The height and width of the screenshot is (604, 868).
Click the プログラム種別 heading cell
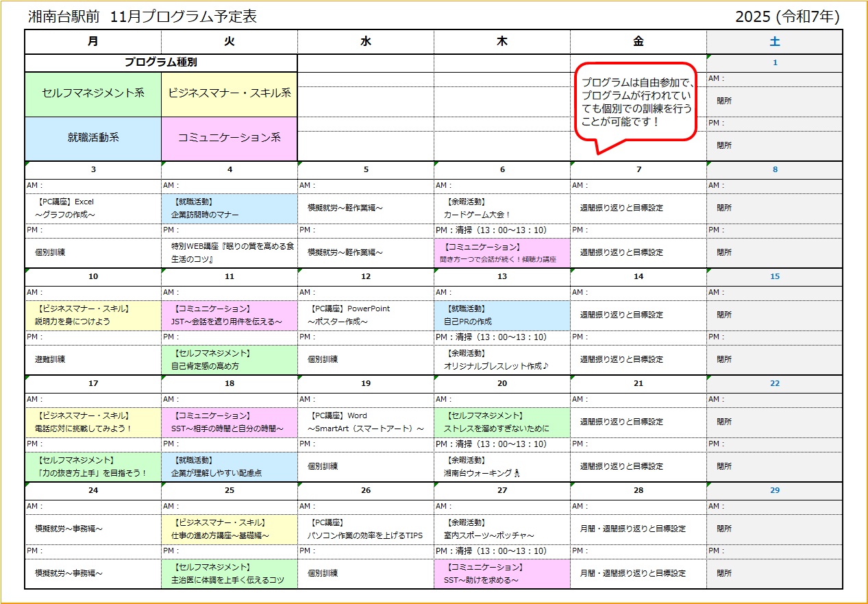point(161,62)
